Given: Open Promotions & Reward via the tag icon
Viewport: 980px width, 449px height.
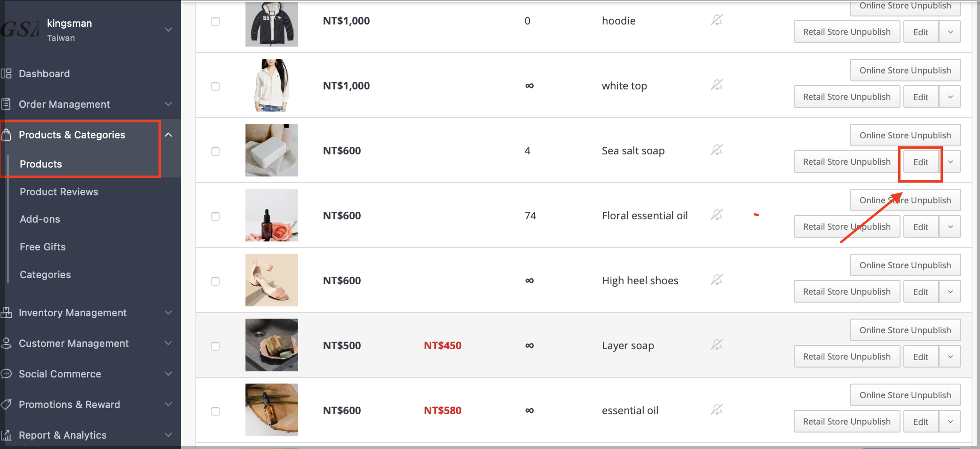Looking at the screenshot, I should [7, 404].
